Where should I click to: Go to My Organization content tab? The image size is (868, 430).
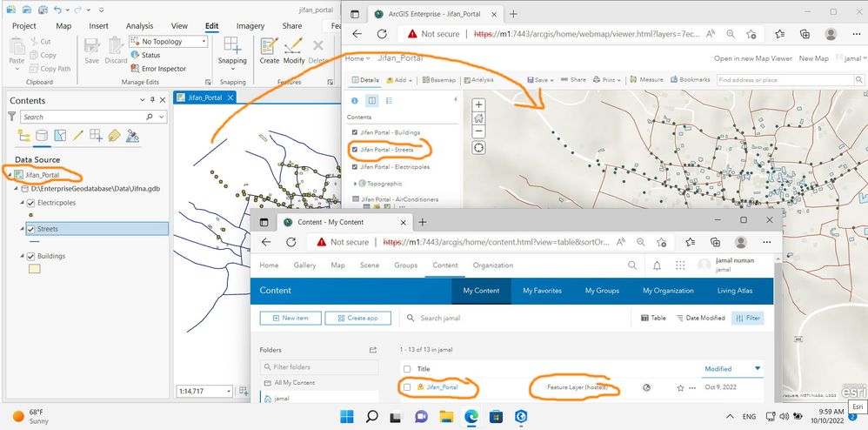668,291
